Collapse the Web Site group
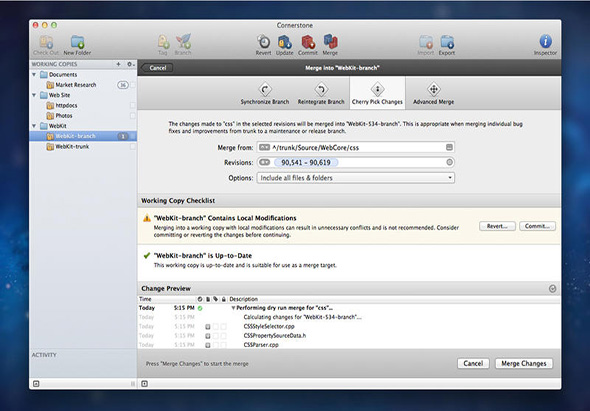590x411 pixels. pos(34,95)
